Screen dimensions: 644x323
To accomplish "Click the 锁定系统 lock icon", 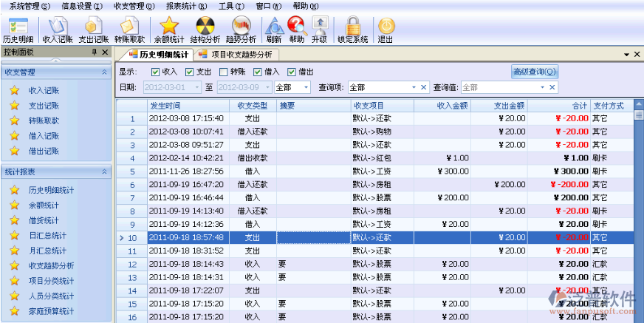I will click(352, 29).
